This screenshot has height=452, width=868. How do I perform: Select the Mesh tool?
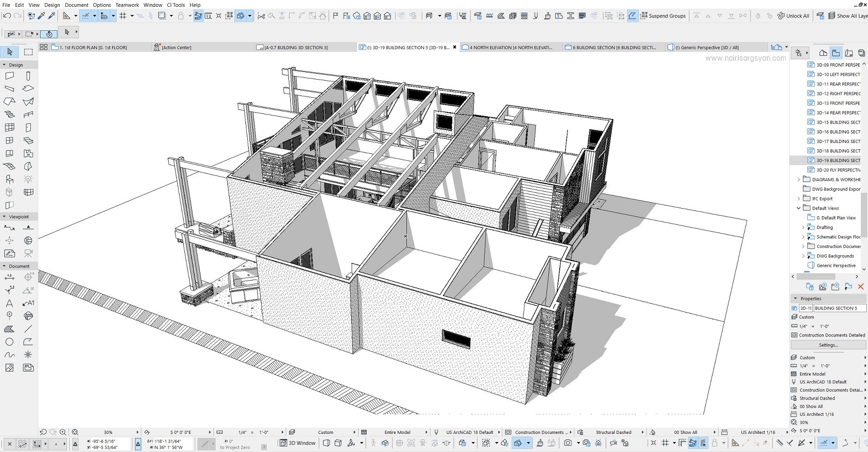coord(9,167)
